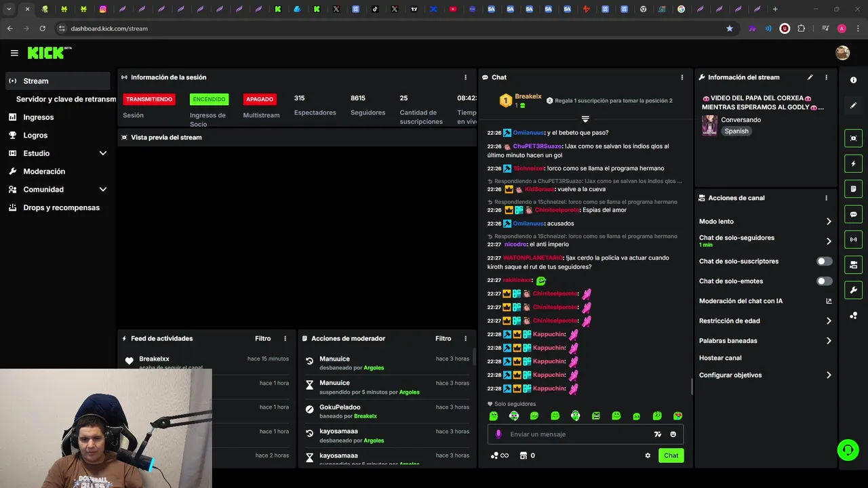Open Chat de solo-seguidores settings chevron

pyautogui.click(x=829, y=241)
